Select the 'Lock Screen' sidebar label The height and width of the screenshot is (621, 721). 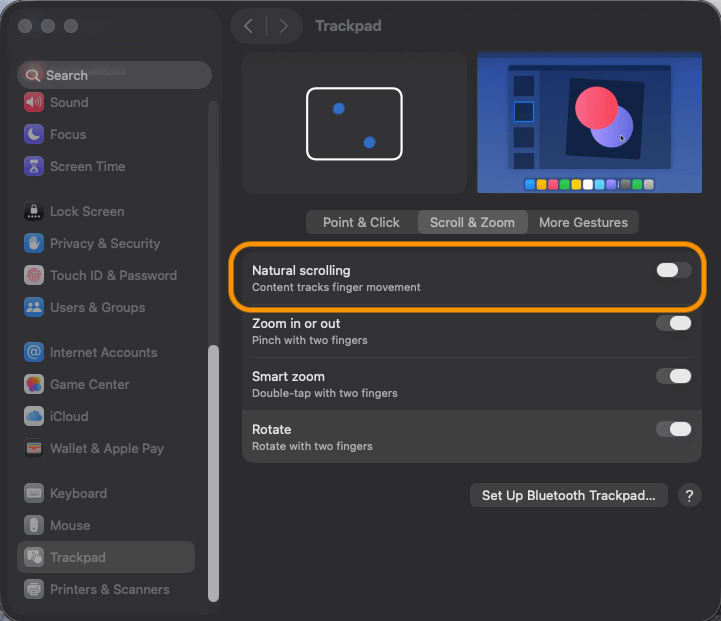[x=87, y=211]
